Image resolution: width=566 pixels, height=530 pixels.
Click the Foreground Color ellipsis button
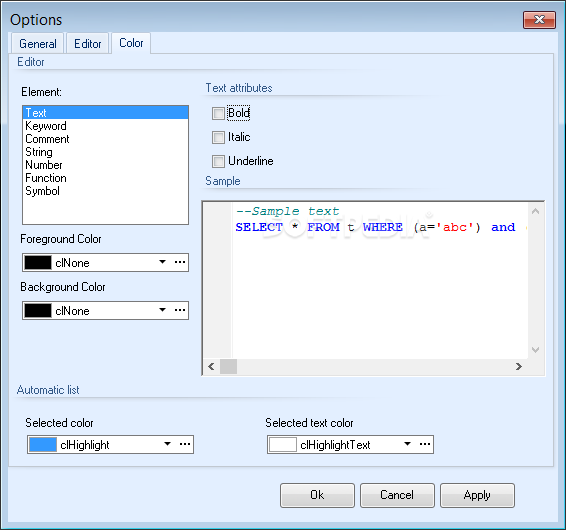180,262
